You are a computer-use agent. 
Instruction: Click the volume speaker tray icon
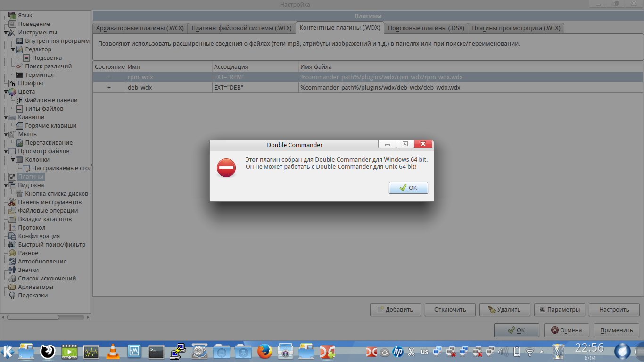click(x=504, y=352)
